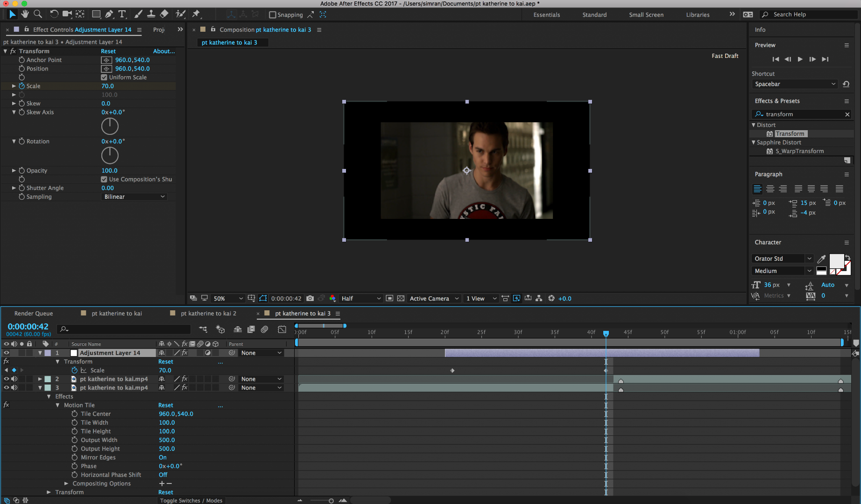The image size is (861, 504).
Task: Hide the Adjustment Layer 14 layer
Action: [x=6, y=353]
